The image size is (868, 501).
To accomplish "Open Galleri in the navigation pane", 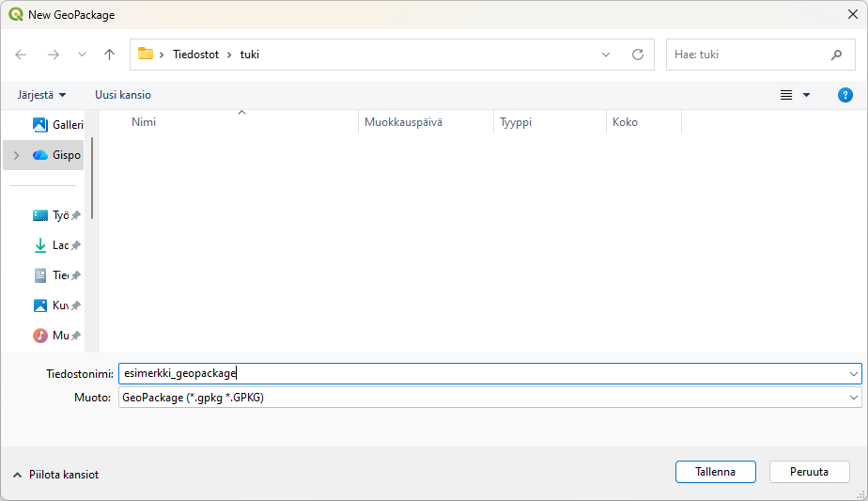I will 57,125.
